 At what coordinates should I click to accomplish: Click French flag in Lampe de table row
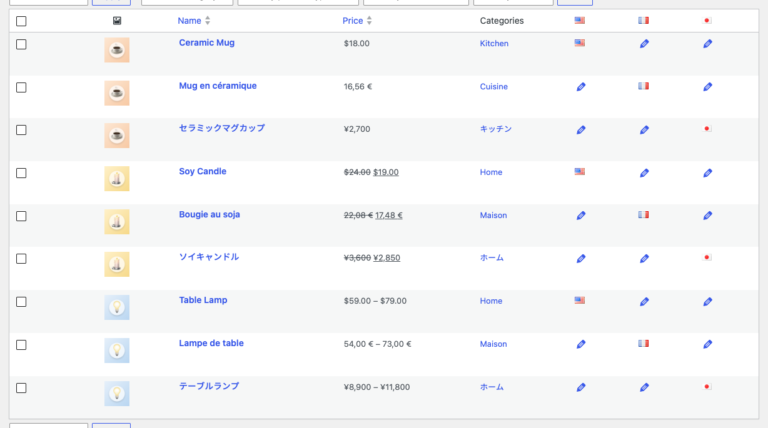pos(643,344)
